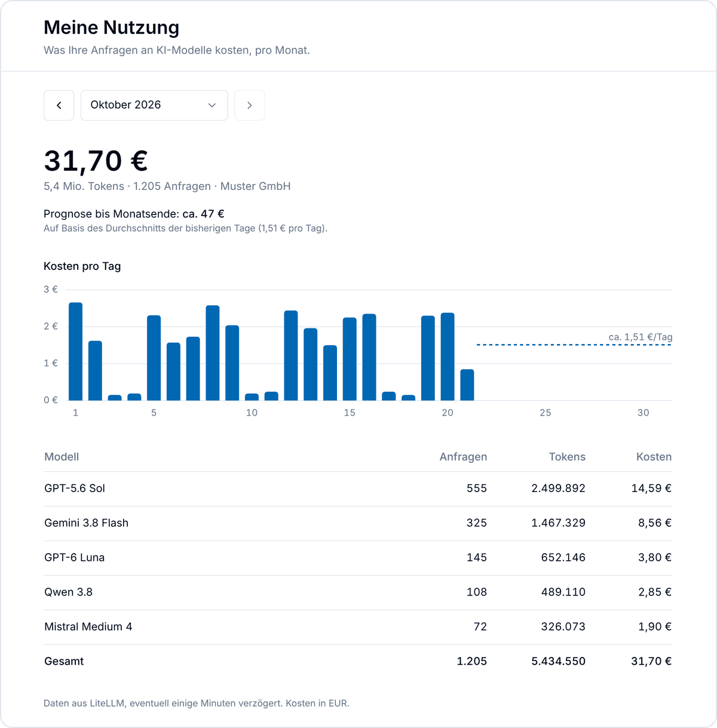
Task: Click the 1,90 € cost cell
Action: 655,627
